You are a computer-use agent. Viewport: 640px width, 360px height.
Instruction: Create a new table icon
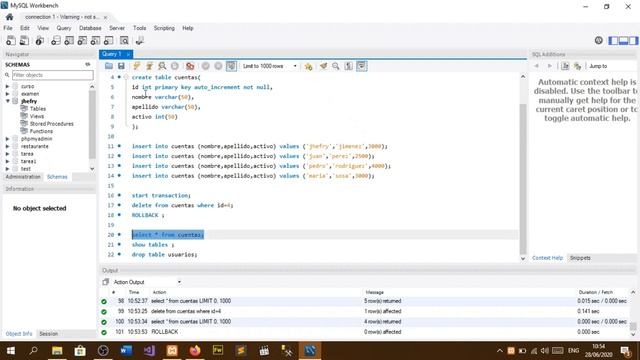(x=69, y=40)
